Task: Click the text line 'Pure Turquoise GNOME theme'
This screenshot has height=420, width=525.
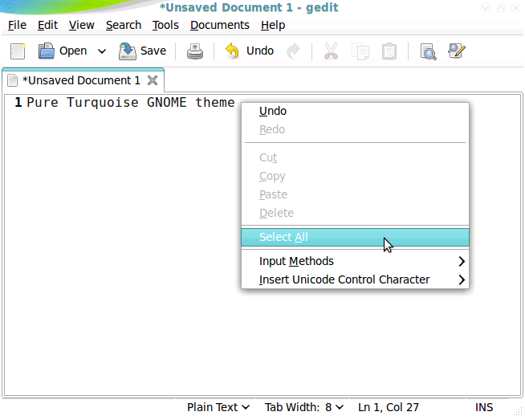Action: click(x=131, y=102)
